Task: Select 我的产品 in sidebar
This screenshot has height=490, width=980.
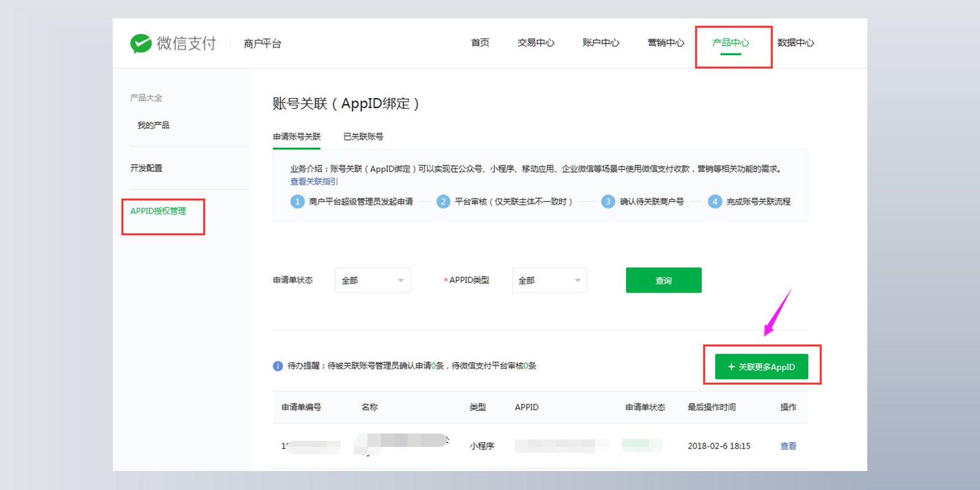Action: click(153, 126)
